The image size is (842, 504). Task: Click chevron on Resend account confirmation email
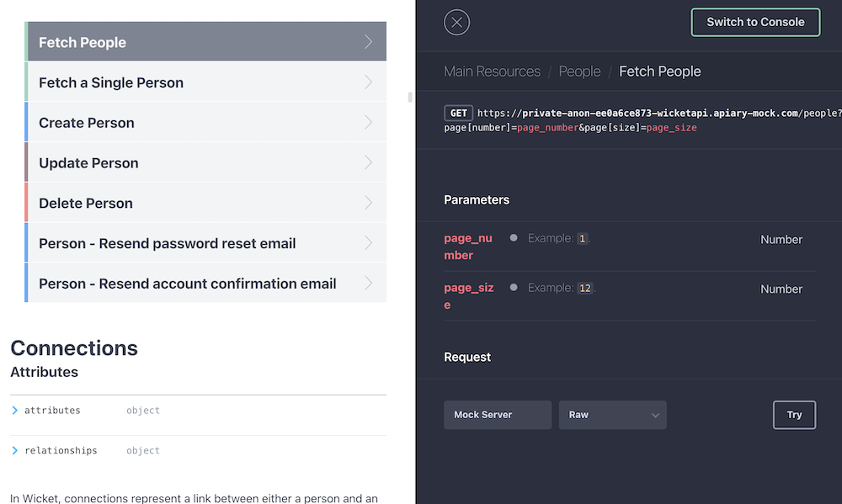(368, 284)
